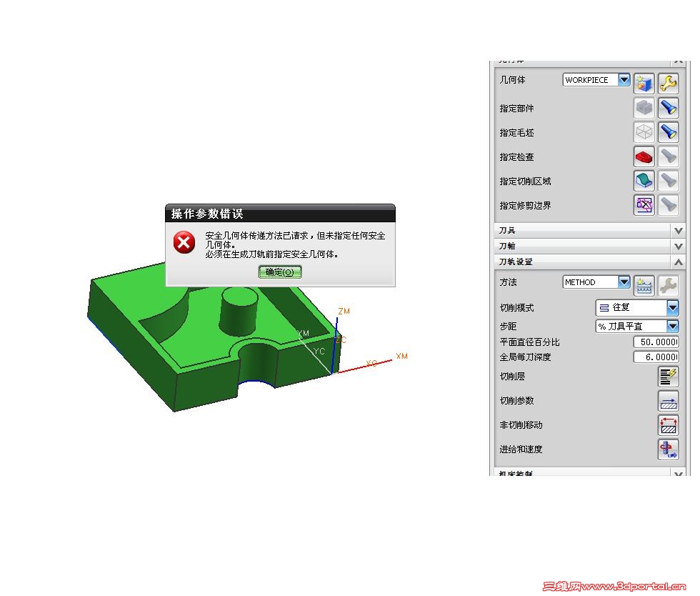Click the edit geometry wrench icon

pyautogui.click(x=669, y=84)
